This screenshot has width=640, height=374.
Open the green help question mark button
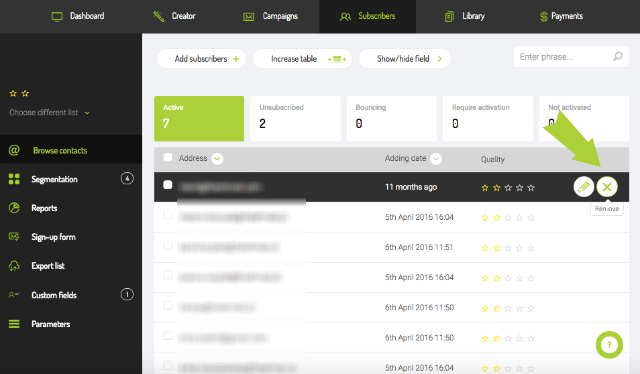(609, 345)
